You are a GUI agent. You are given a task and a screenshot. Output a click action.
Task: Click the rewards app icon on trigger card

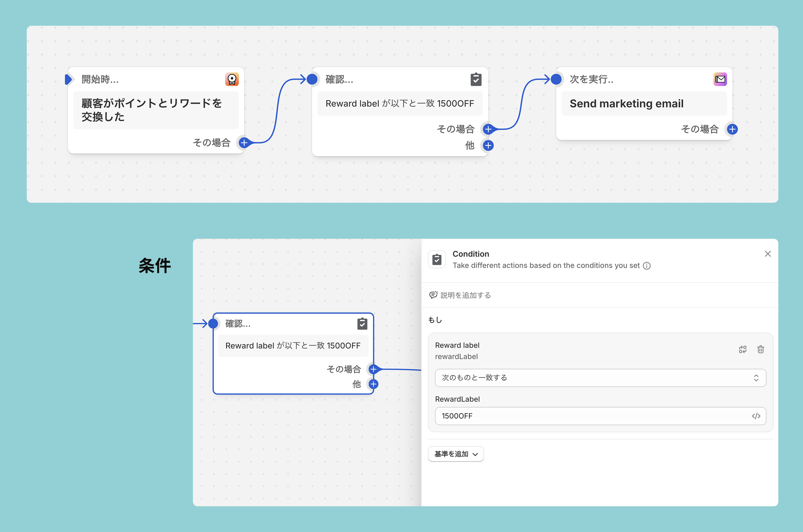[x=232, y=79]
